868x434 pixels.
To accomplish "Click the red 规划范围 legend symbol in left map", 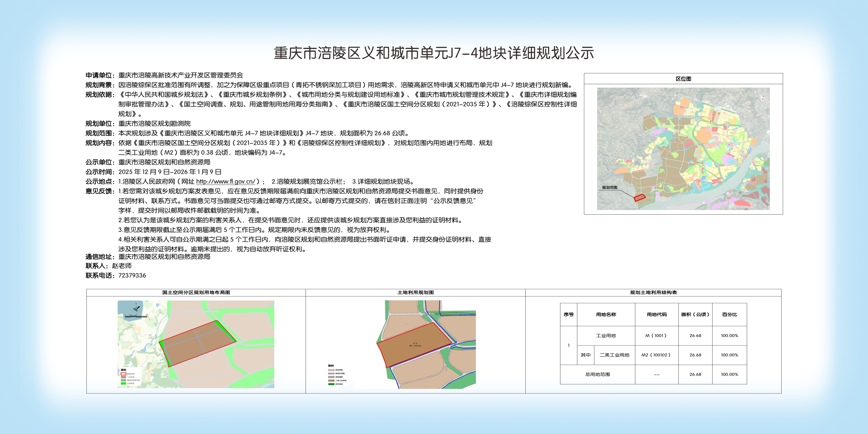I will (124, 374).
